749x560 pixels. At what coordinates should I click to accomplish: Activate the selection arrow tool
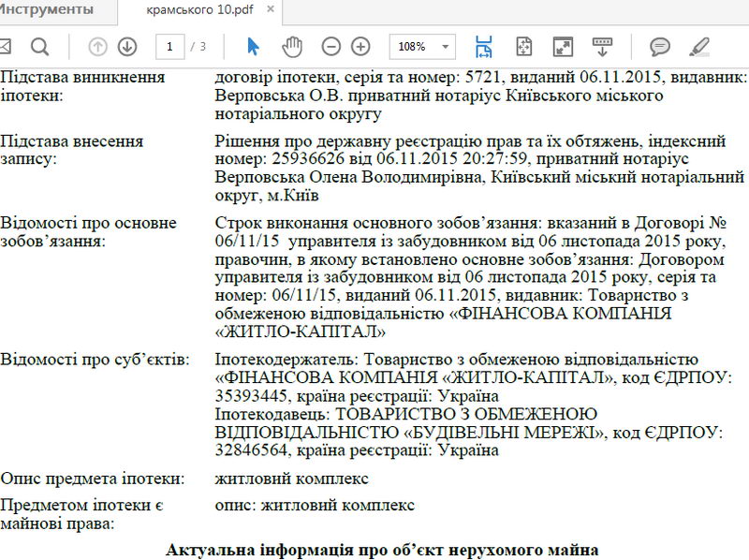(253, 46)
